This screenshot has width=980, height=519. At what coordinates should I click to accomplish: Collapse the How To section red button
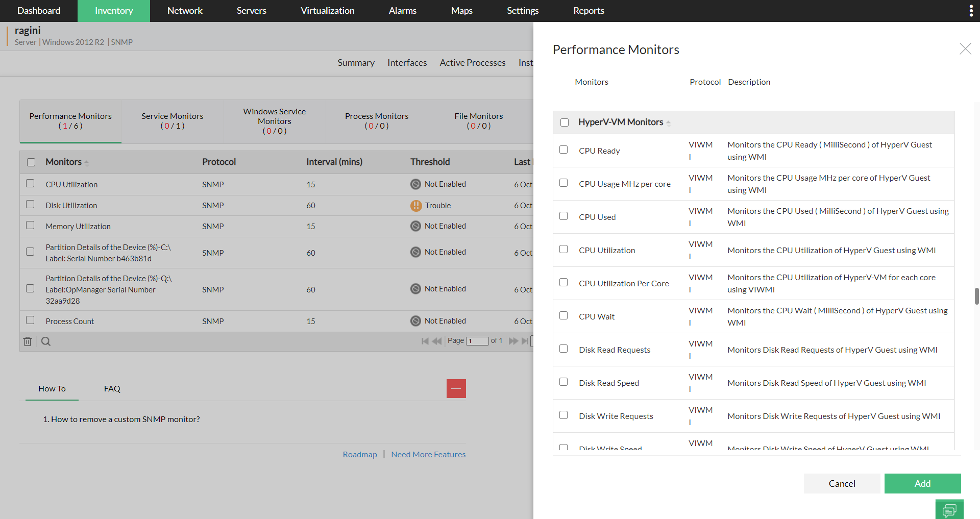(456, 389)
